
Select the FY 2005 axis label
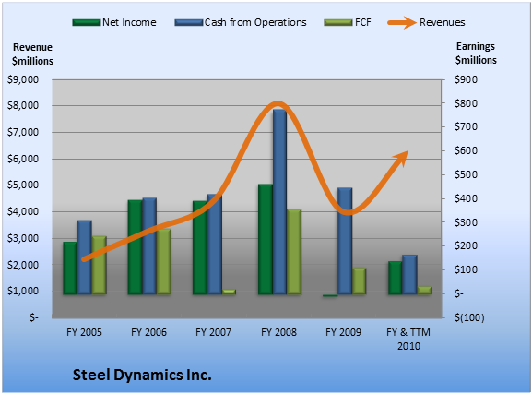(x=84, y=332)
